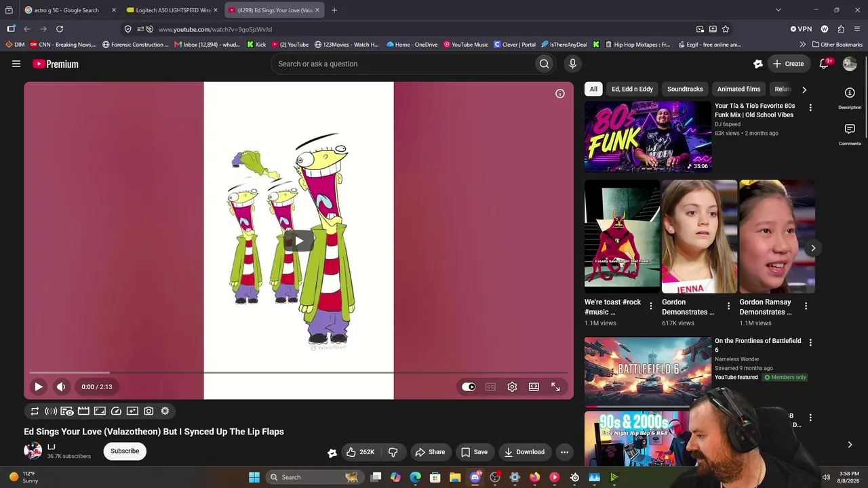This screenshot has width=868, height=488.
Task: Click the Share button
Action: coord(430,452)
